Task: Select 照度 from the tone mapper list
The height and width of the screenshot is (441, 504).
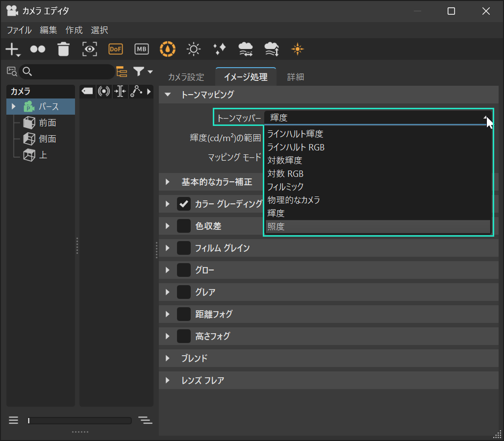Action: [276, 226]
